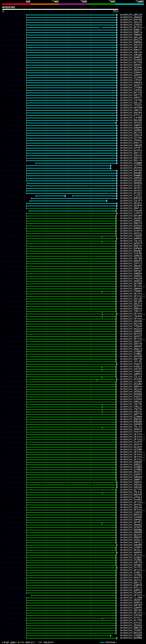Select label UniRef100_P46256
Screen dimensions: 146x644
click(x=131, y=278)
